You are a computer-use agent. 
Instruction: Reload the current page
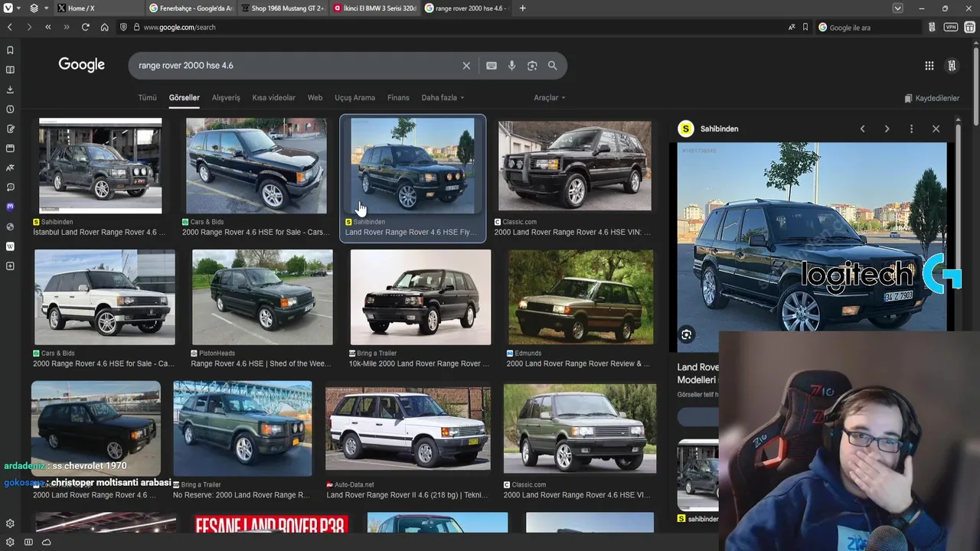(x=85, y=27)
